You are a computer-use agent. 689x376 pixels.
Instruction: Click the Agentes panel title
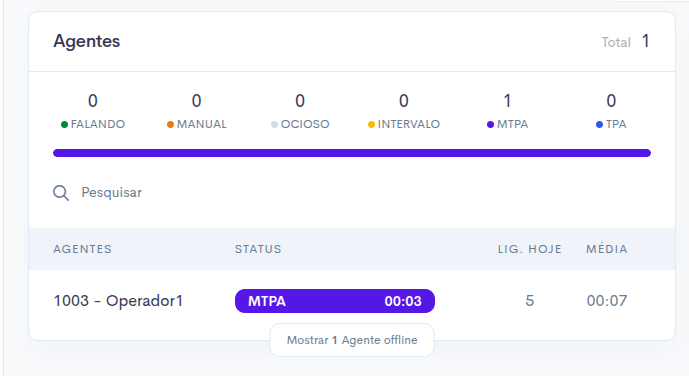pos(87,42)
